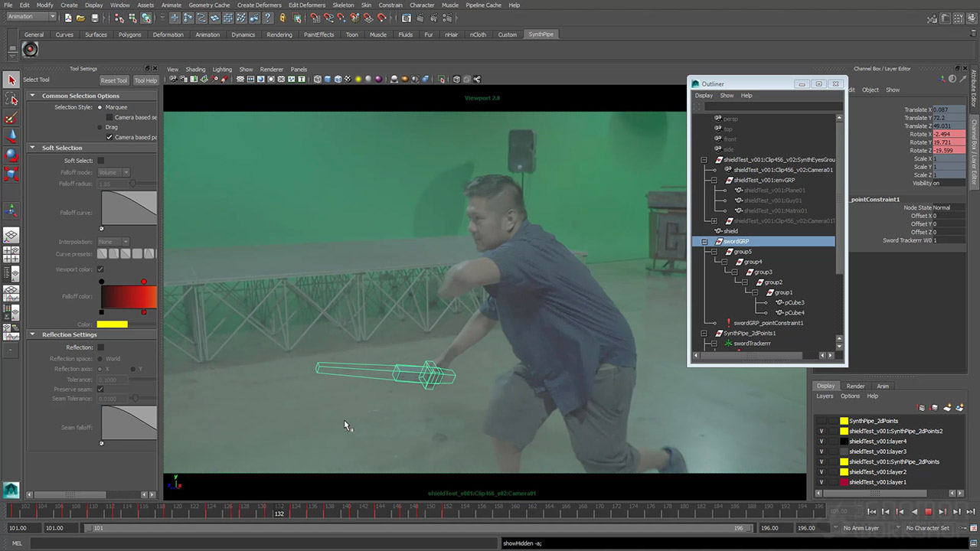Collapse the swordGRP node in Outliner

click(704, 242)
